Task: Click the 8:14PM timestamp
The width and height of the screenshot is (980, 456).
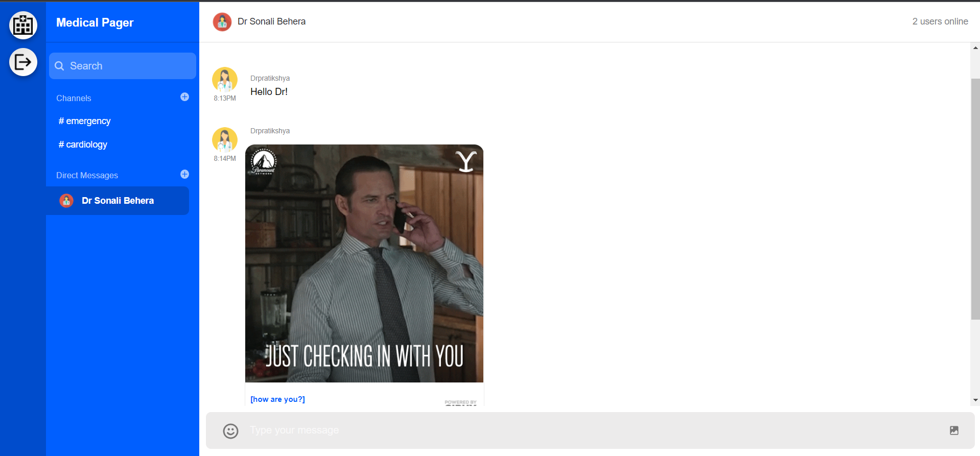Action: coord(225,158)
